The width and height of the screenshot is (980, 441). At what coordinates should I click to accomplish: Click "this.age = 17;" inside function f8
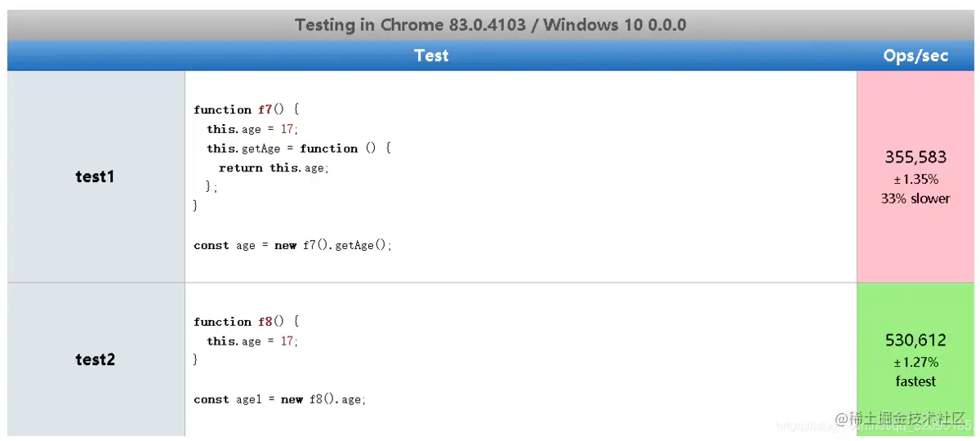(252, 341)
